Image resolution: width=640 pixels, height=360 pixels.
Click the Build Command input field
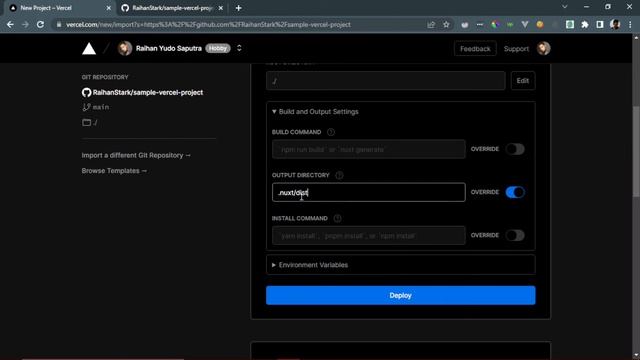tap(369, 149)
